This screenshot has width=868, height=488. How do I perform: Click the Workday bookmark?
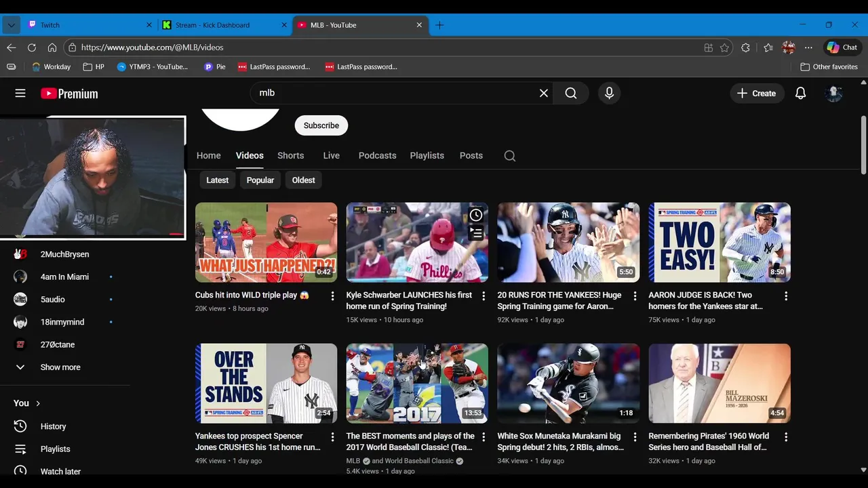tap(52, 66)
